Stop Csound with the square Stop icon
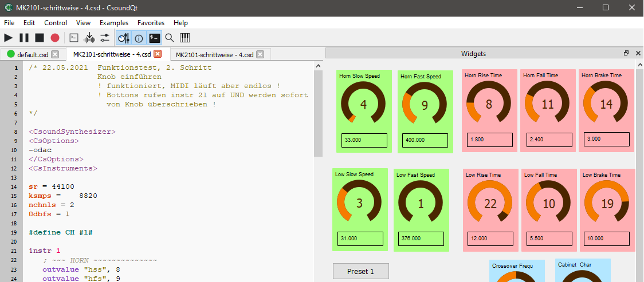The width and height of the screenshot is (644, 282). pyautogui.click(x=40, y=38)
